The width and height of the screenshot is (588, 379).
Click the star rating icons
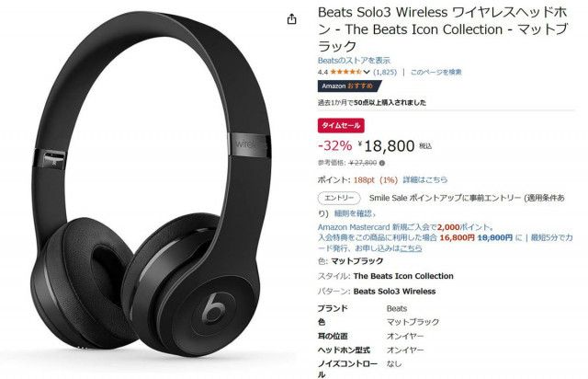(345, 72)
